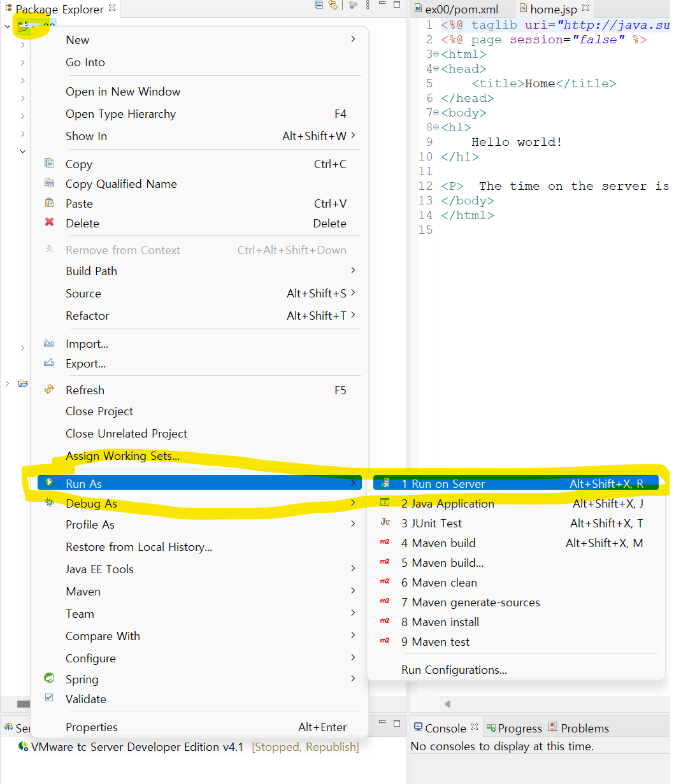
Task: Click m2 icon beside Maven test
Action: point(385,641)
